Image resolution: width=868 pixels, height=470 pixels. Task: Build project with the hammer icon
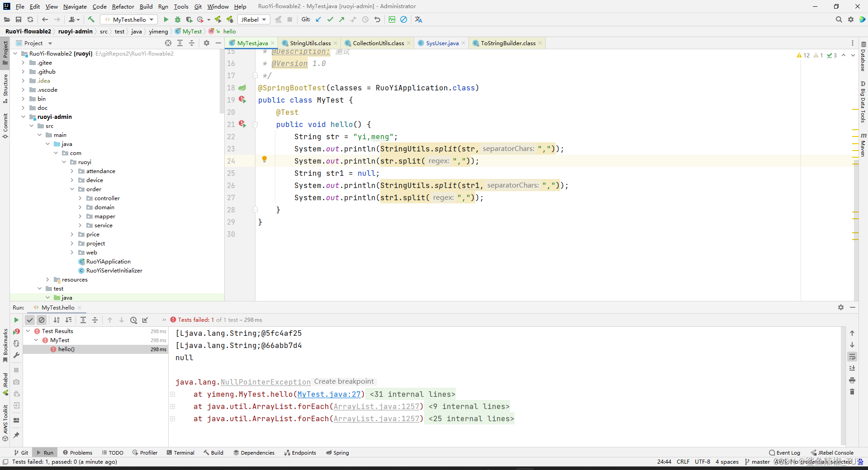91,19
